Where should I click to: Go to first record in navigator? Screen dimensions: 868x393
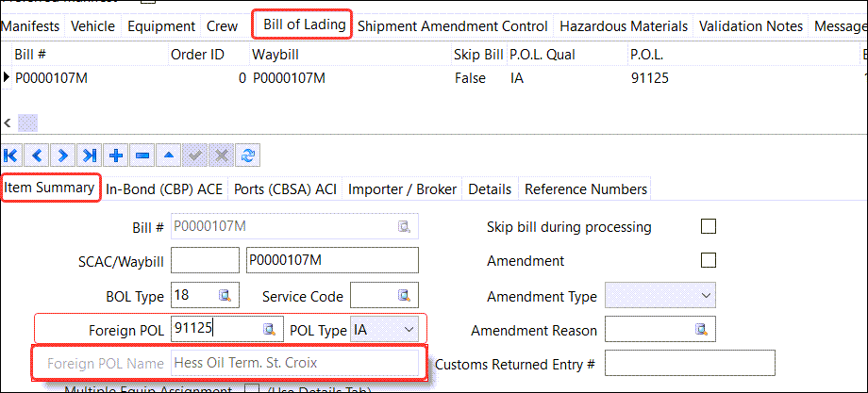click(11, 155)
